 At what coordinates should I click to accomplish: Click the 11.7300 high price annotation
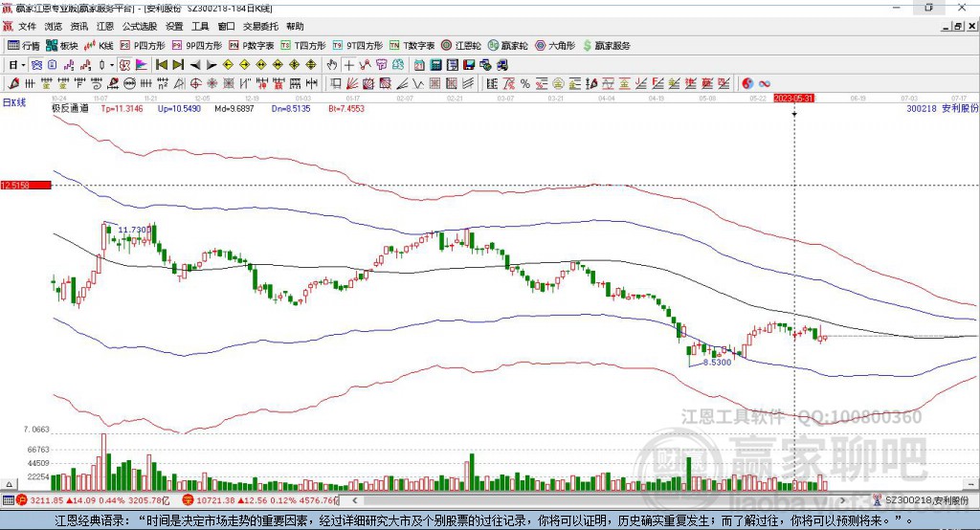[x=134, y=230]
